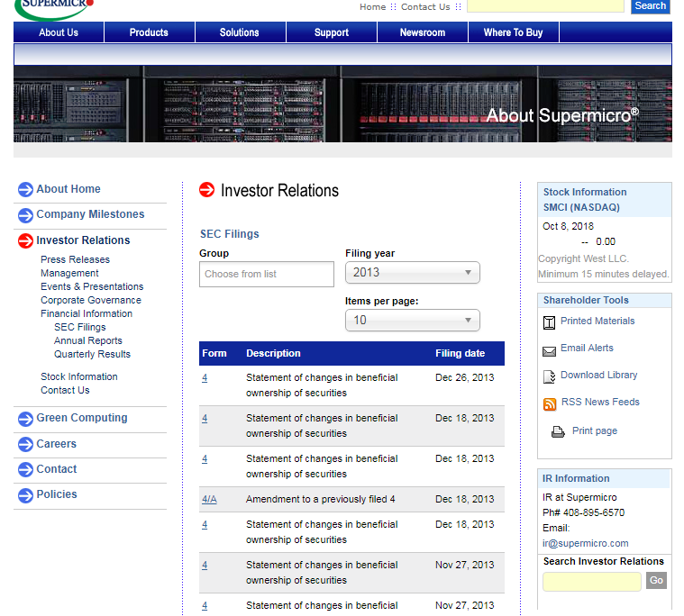Click the Description column header

273,354
